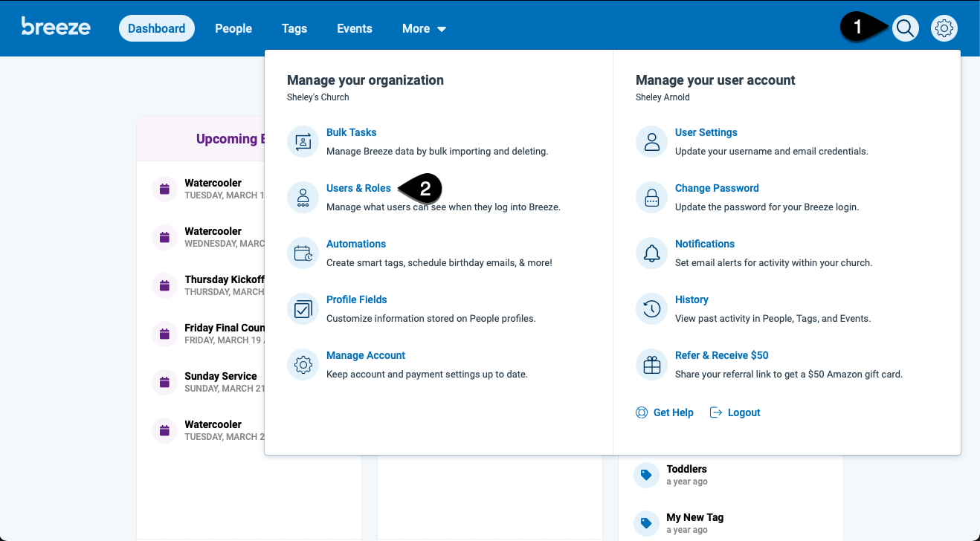Open the Events tab
980x541 pixels.
(x=355, y=28)
